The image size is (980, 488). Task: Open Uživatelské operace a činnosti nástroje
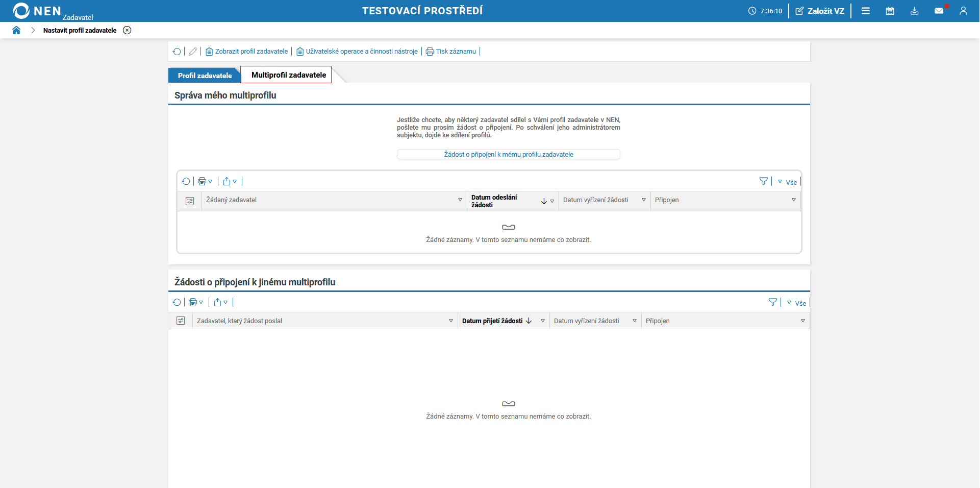click(x=357, y=52)
